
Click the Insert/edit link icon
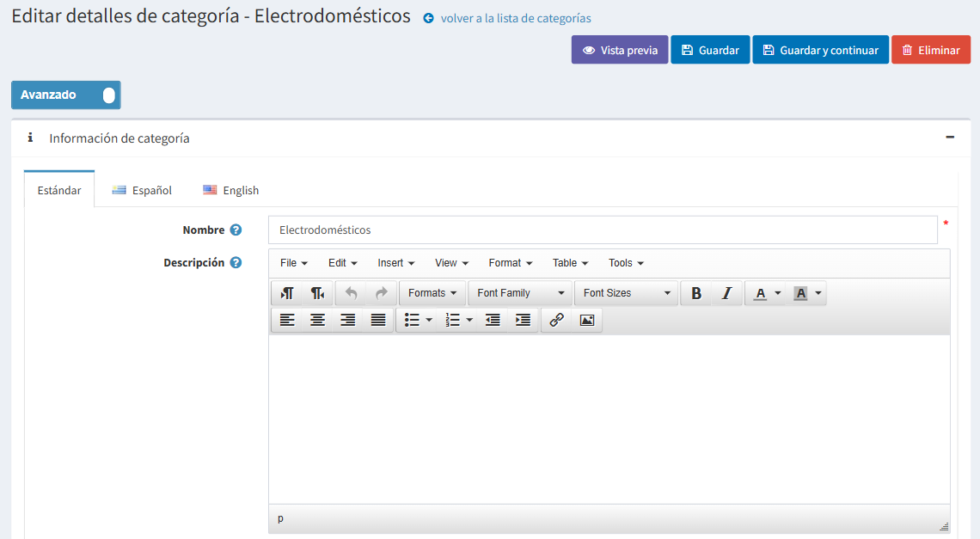pyautogui.click(x=556, y=320)
